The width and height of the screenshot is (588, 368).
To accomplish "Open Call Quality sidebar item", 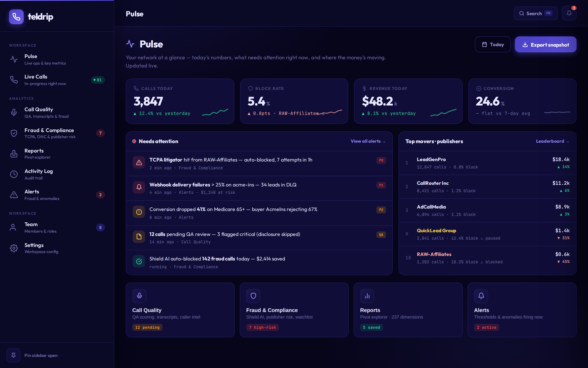I will [57, 112].
